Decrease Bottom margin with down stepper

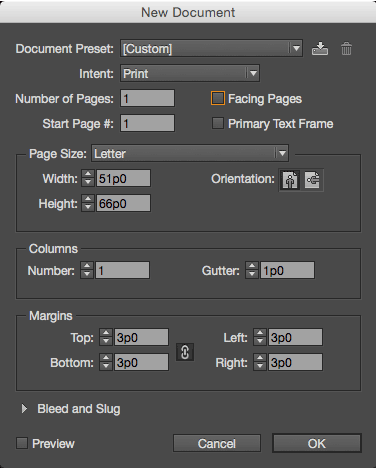click(x=106, y=366)
